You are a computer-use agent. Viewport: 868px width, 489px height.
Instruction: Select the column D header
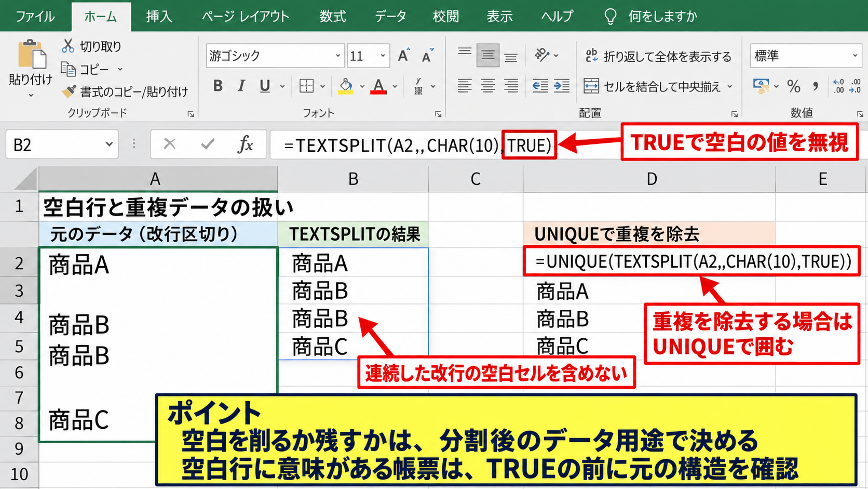point(649,179)
